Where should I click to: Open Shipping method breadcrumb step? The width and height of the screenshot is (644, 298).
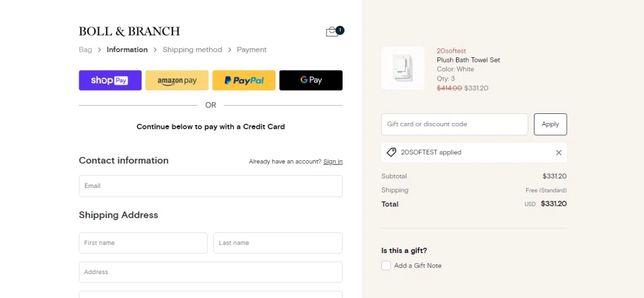[192, 50]
